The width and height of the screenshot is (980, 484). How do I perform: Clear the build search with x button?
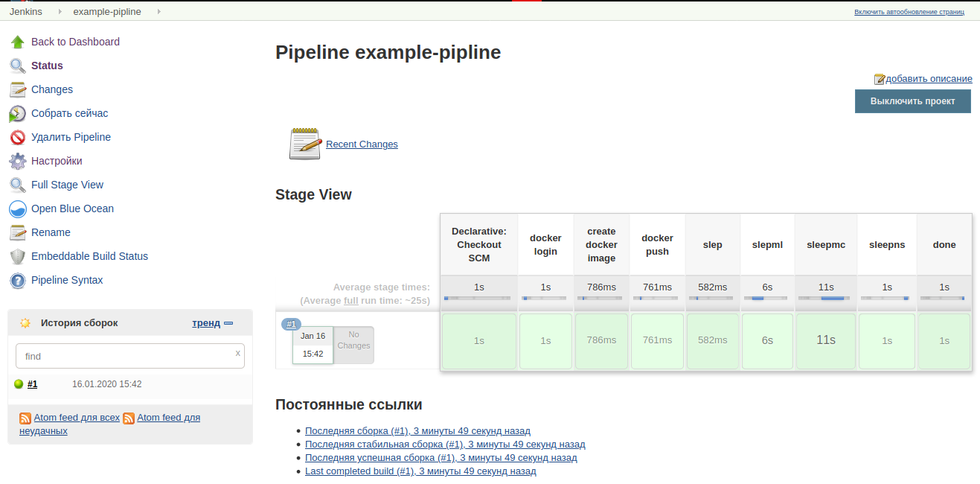[x=238, y=353]
